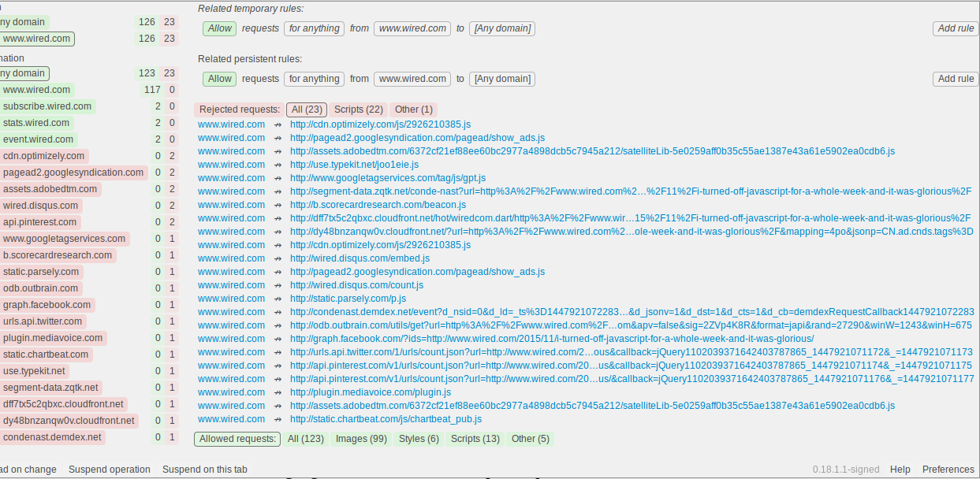Show All (23) rejected requests
Screen dimensions: 980x479
pos(306,110)
